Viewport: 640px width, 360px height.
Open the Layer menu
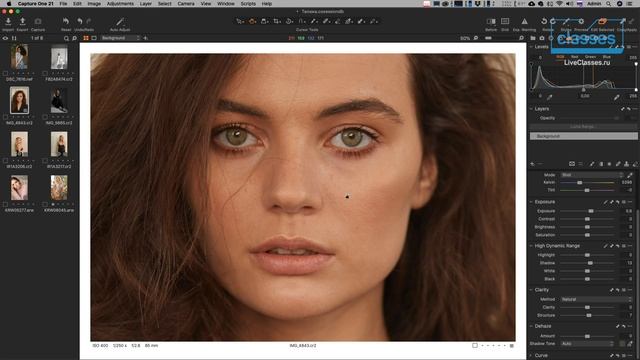click(x=146, y=4)
